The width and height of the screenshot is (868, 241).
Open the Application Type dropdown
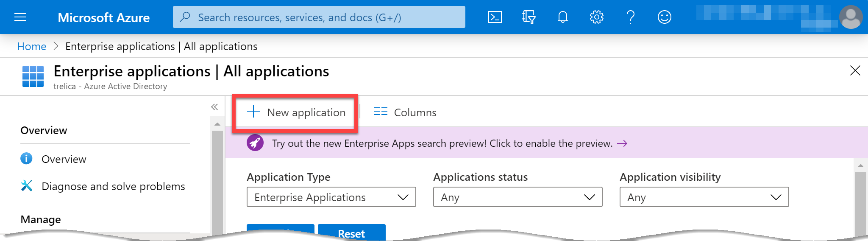[x=331, y=197]
